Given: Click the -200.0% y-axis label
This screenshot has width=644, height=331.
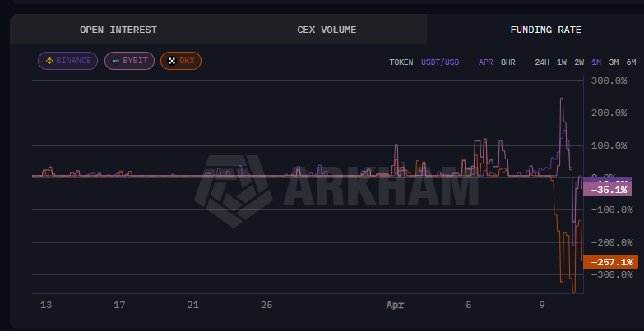Looking at the screenshot, I should click(x=612, y=242).
